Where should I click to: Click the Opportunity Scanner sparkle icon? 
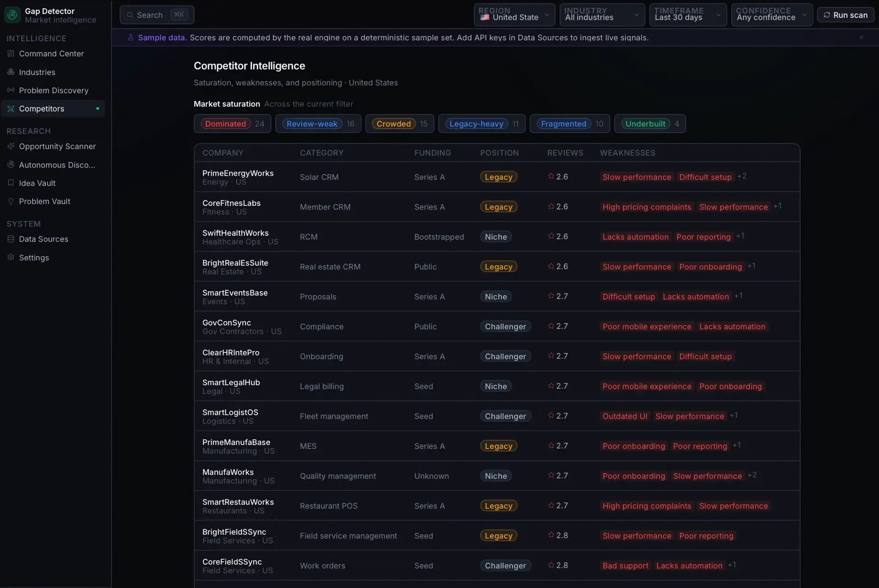(x=11, y=146)
